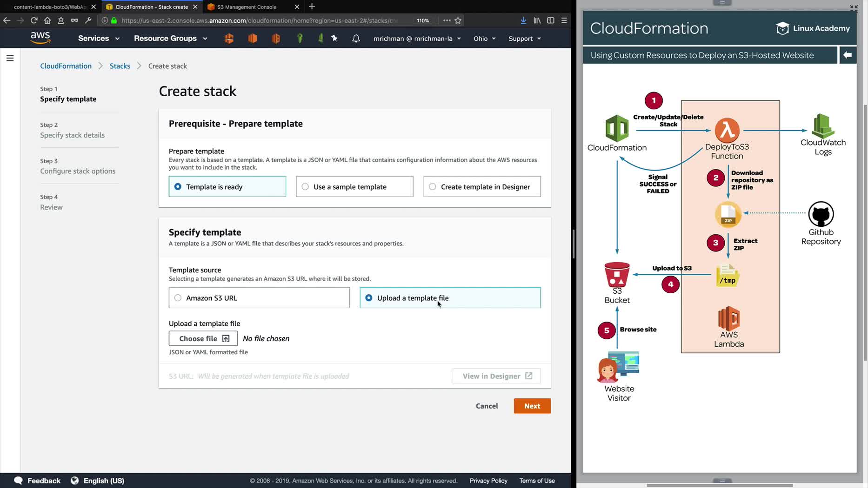The height and width of the screenshot is (488, 868).
Task: Choose Create template in Designer option
Action: (433, 187)
